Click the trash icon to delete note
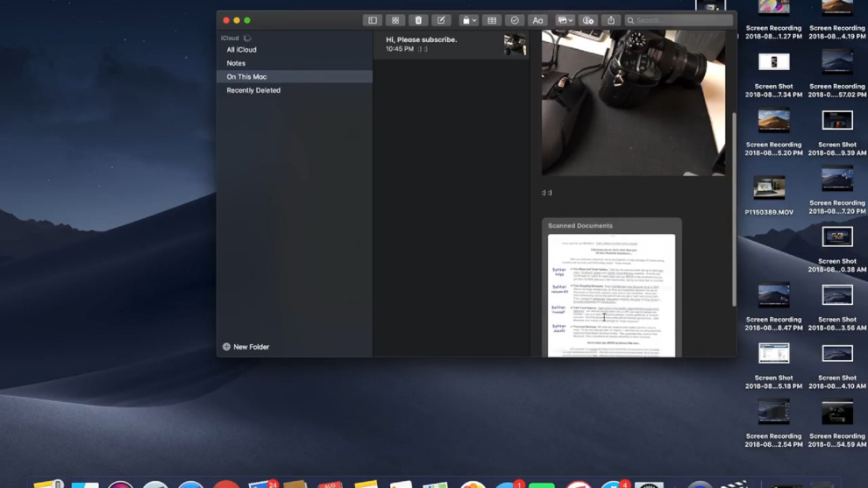 click(418, 20)
